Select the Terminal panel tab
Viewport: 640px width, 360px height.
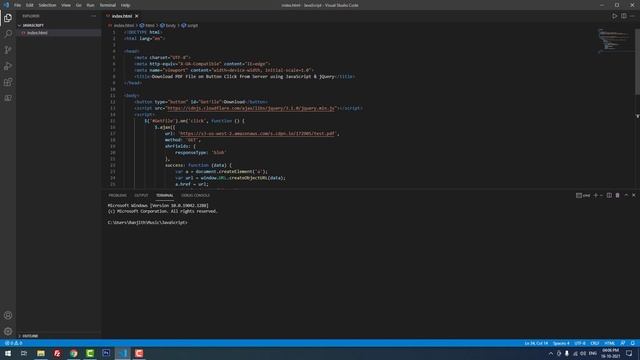[x=164, y=195]
